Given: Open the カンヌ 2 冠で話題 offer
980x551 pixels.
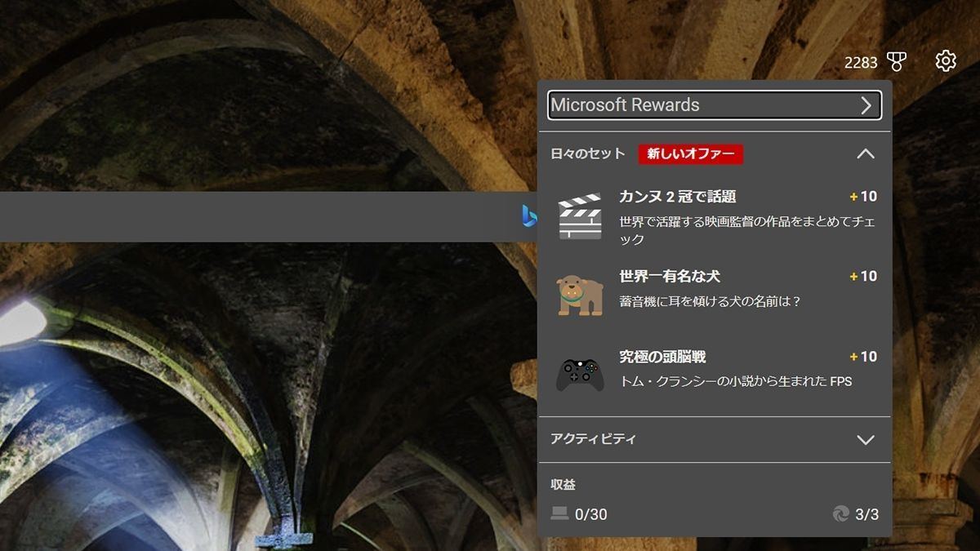Looking at the screenshot, I should (x=715, y=217).
